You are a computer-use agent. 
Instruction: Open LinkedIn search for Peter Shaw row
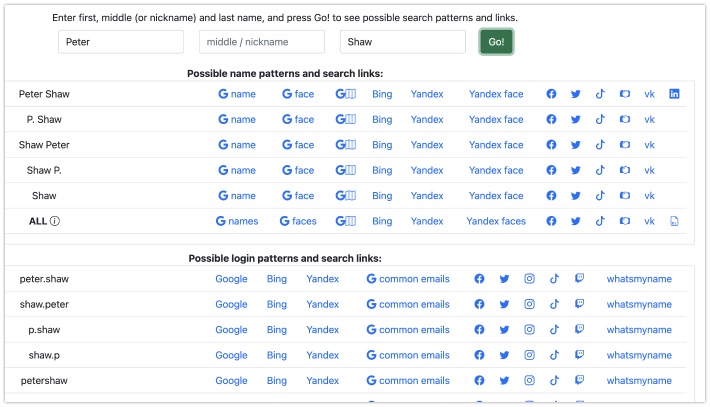tap(674, 94)
